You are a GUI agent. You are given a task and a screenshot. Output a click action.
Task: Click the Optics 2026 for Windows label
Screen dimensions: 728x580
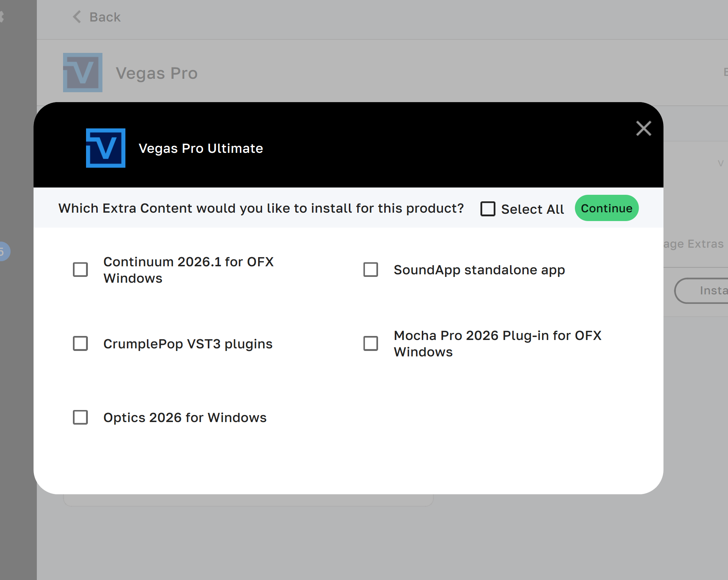coord(185,418)
